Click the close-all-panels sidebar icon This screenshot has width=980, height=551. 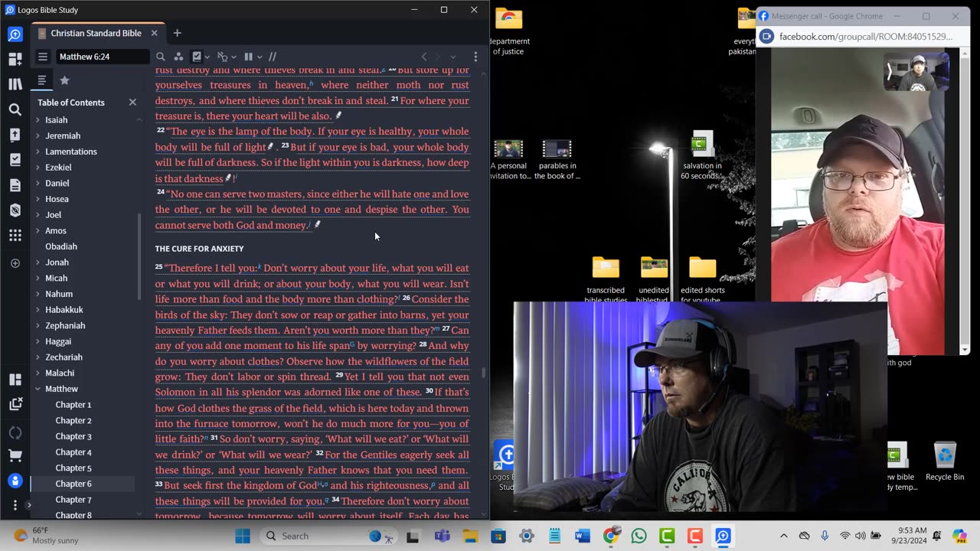coord(15,404)
